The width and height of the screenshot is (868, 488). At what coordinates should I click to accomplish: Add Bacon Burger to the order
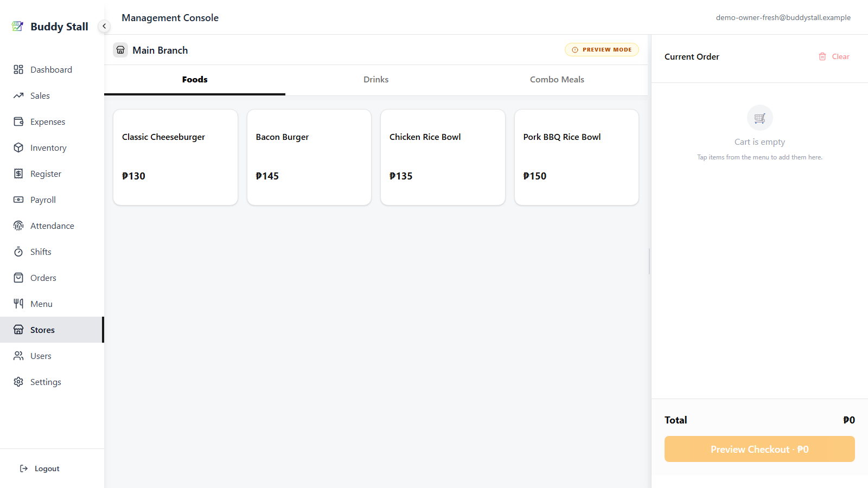coord(309,157)
